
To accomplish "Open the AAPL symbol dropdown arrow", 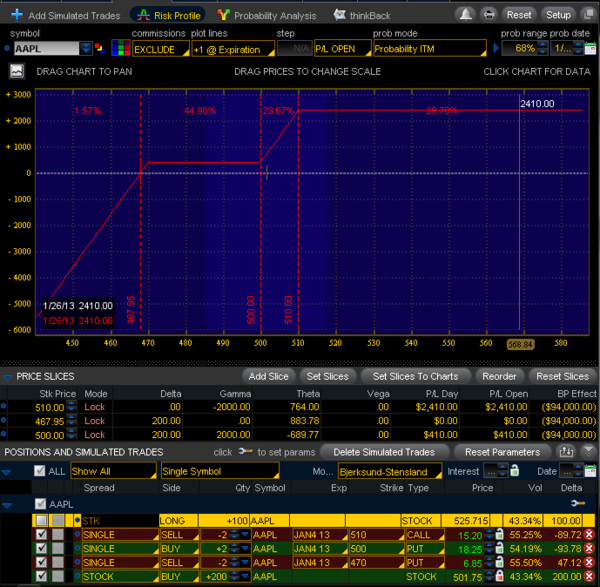I will tap(86, 49).
